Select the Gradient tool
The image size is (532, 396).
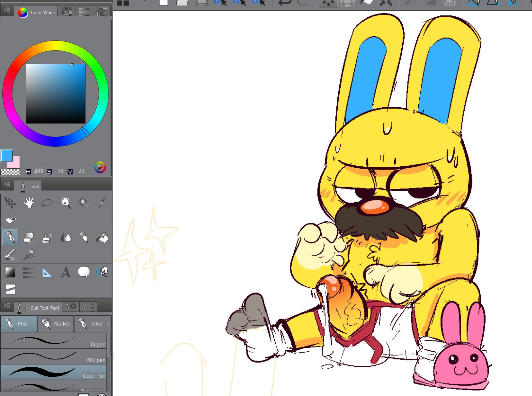[10, 272]
